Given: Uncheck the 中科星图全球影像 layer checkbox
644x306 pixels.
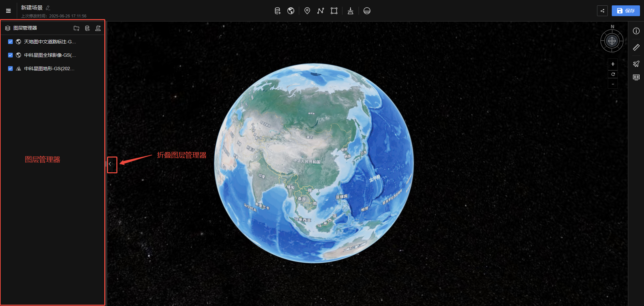Looking at the screenshot, I should click(x=10, y=55).
